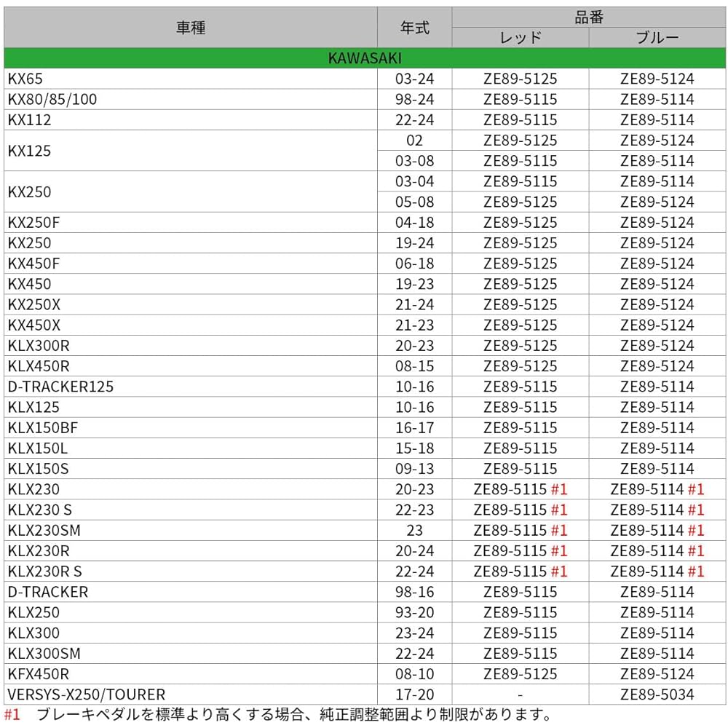Select the KX80/85/100 model cell

[x=190, y=99]
